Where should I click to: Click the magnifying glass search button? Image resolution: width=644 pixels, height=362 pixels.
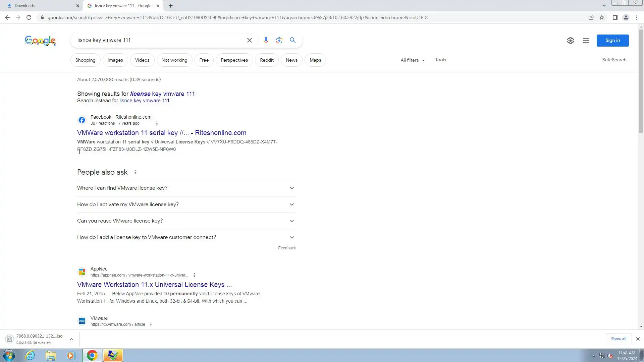(x=292, y=40)
